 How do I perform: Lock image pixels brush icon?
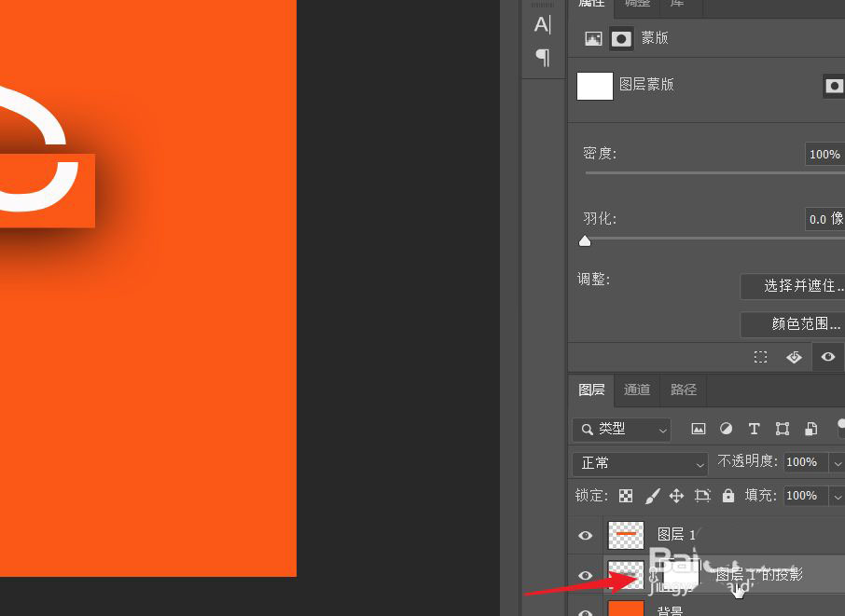652,496
